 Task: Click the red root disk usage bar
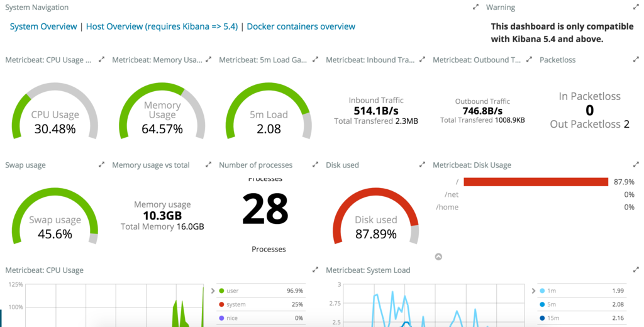[536, 182]
